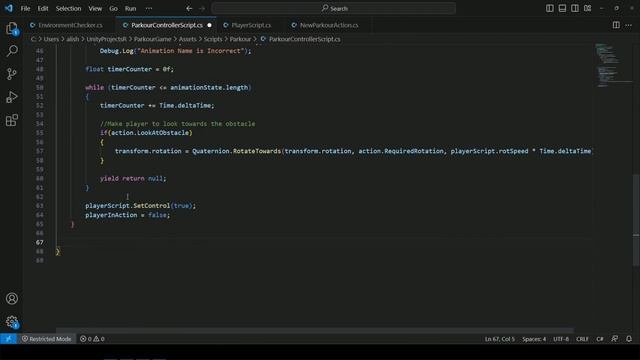Go back with the left arrow

[x=189, y=8]
